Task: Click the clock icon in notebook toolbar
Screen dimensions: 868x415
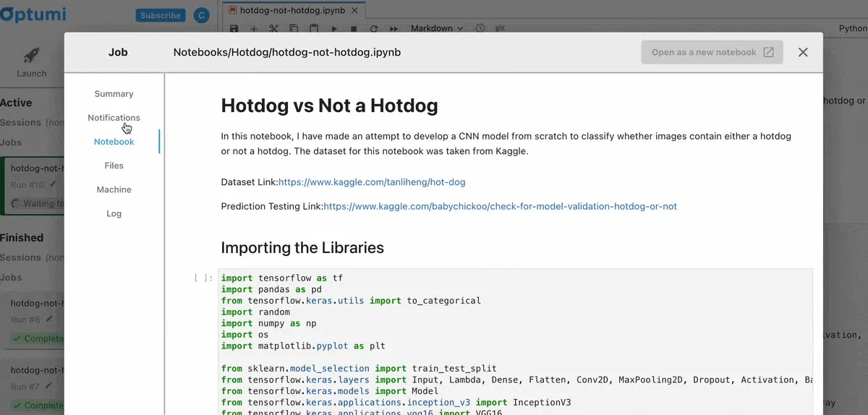Action: (480, 28)
